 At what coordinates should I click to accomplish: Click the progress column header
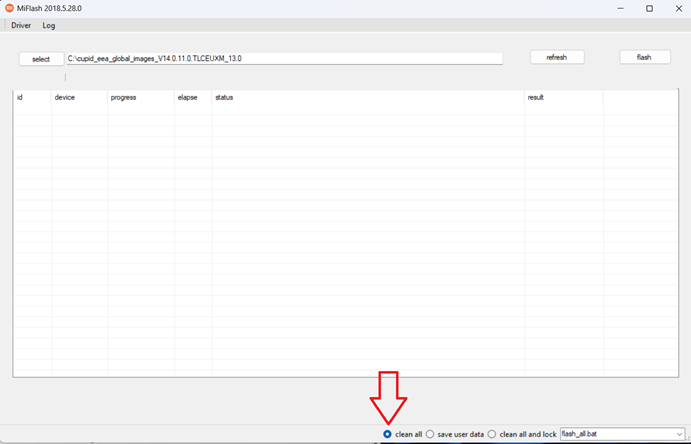pyautogui.click(x=124, y=98)
